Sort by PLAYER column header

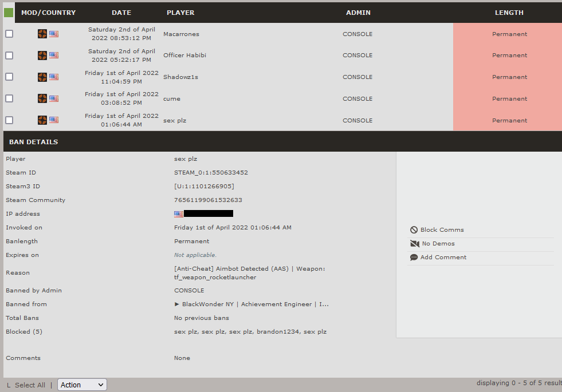(x=180, y=13)
